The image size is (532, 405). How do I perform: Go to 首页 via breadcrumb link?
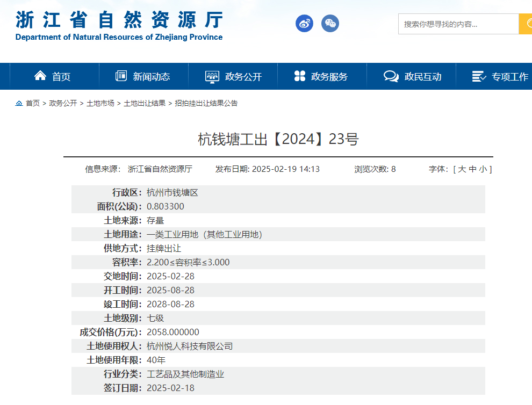pyautogui.click(x=33, y=103)
